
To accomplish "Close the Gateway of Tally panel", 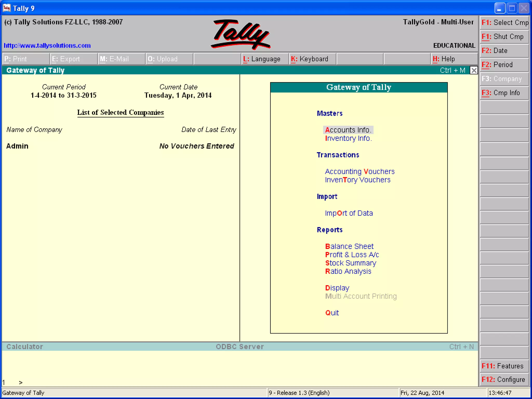I will 474,70.
